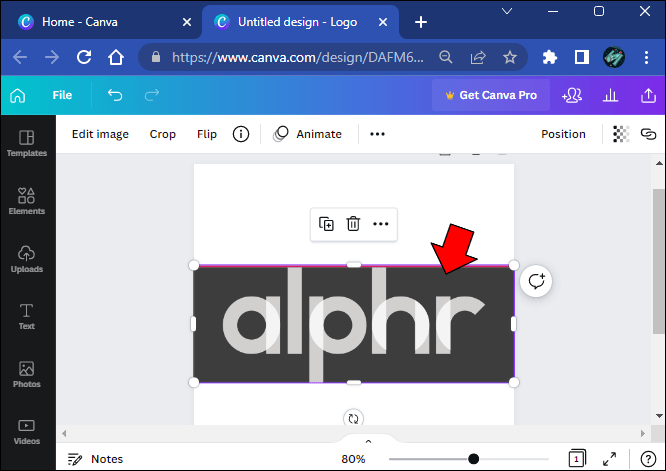666x471 pixels.
Task: Open the Photos panel in sidebar
Action: 27,375
